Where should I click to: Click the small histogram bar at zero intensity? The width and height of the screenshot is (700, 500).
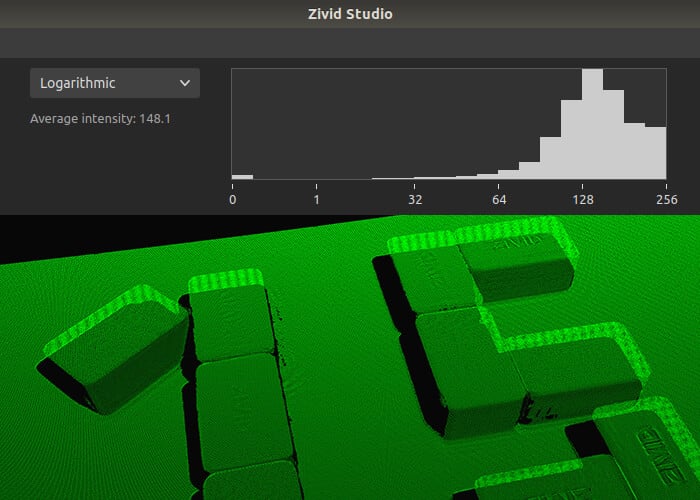242,177
